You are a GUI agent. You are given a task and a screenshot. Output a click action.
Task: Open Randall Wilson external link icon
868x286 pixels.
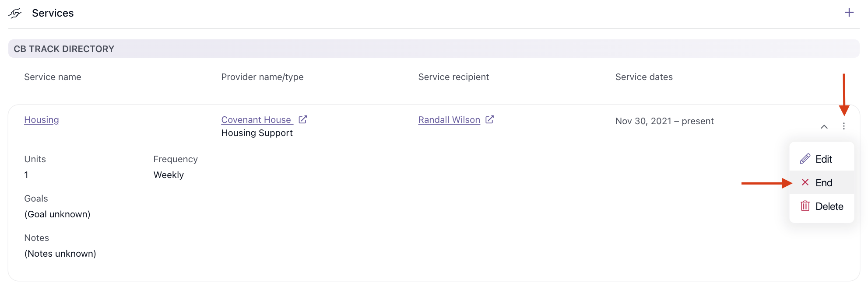click(x=490, y=119)
